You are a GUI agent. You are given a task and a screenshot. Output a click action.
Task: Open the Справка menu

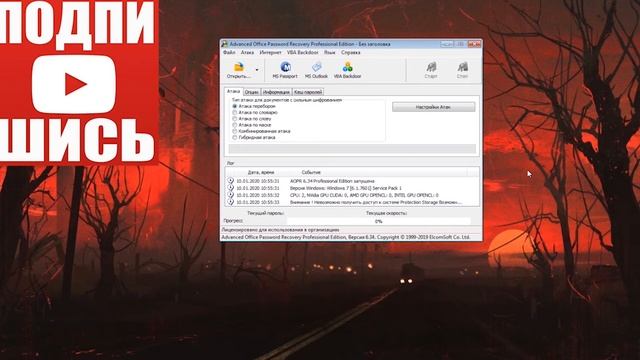(351, 53)
